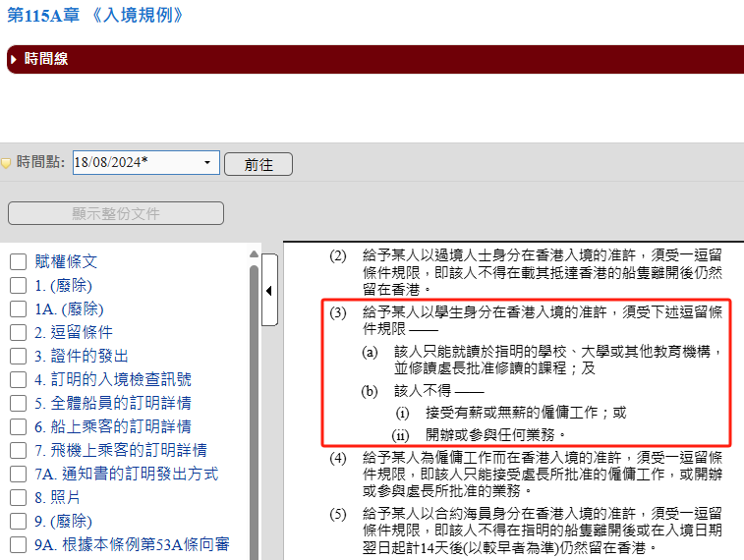
Task: Tick the checkbox beside 7A. 通知書的訂明發出方式
Action: click(x=18, y=474)
